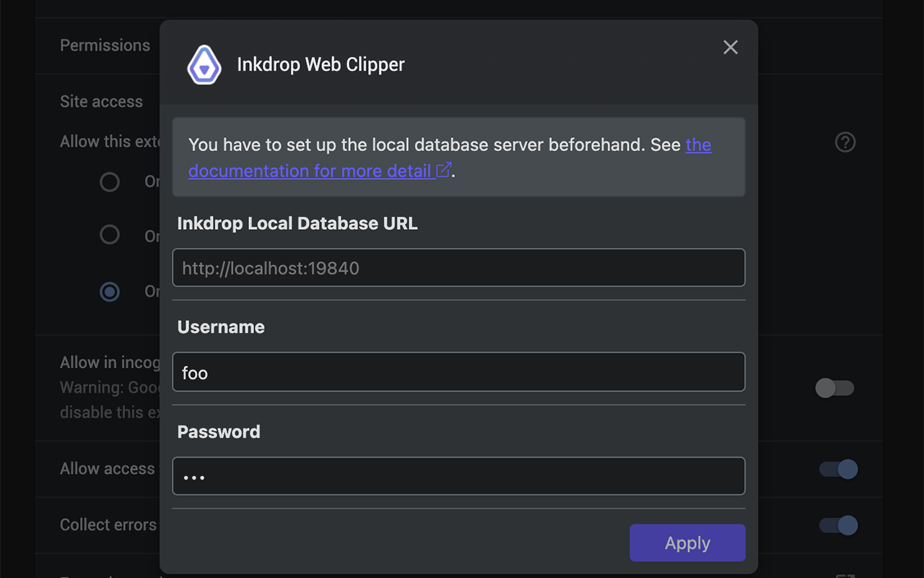The width and height of the screenshot is (924, 578).
Task: Click the Username input field
Action: point(458,372)
